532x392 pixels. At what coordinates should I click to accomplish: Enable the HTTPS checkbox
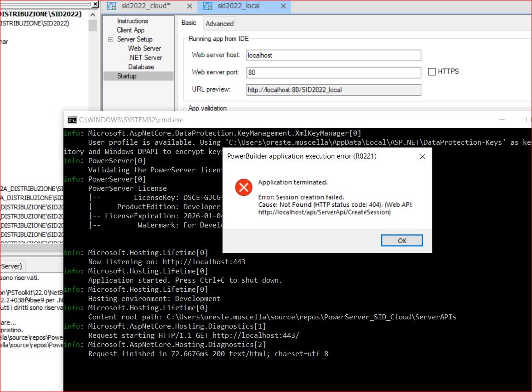tap(432, 72)
